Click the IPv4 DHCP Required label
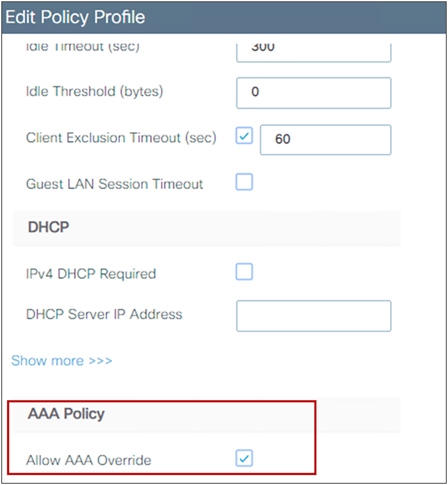 (91, 274)
